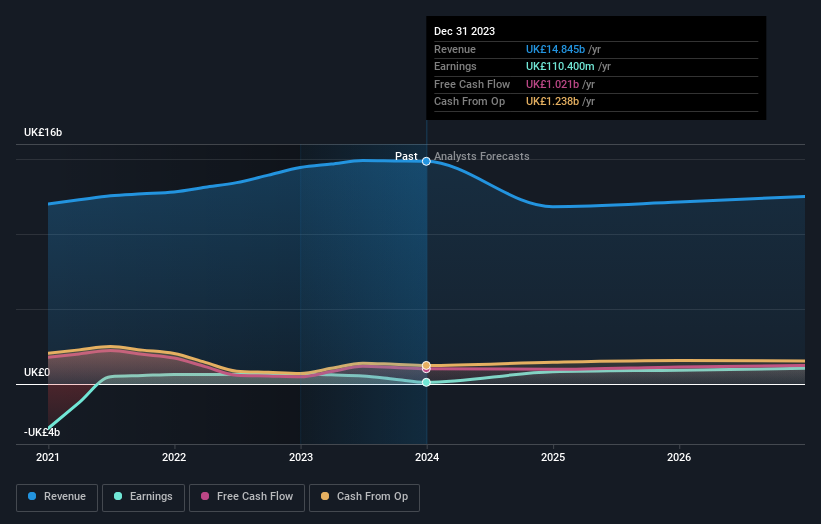Image resolution: width=821 pixels, height=524 pixels.
Task: Click the UK£0 y-axis label
Action: (x=37, y=372)
